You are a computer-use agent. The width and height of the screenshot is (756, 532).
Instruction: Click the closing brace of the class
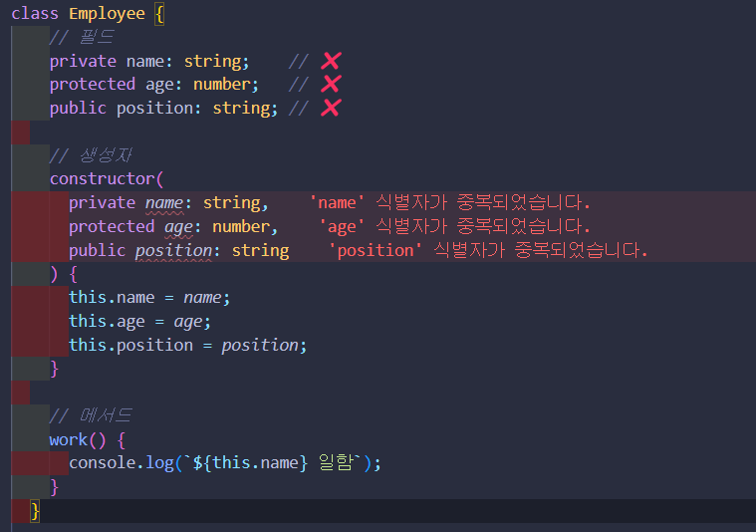[x=35, y=511]
